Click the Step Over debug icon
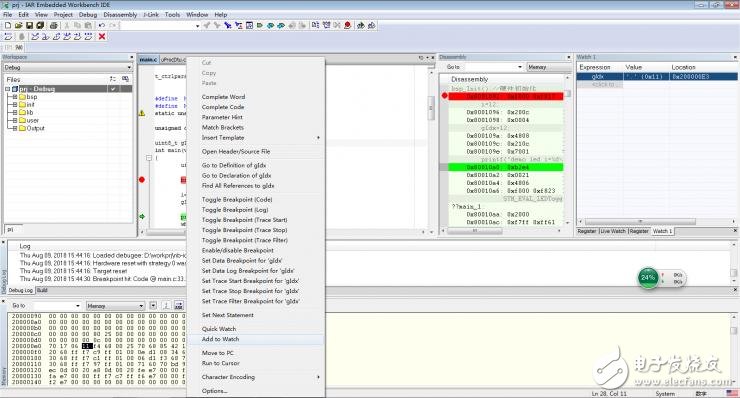740x398 pixels. click(x=35, y=36)
